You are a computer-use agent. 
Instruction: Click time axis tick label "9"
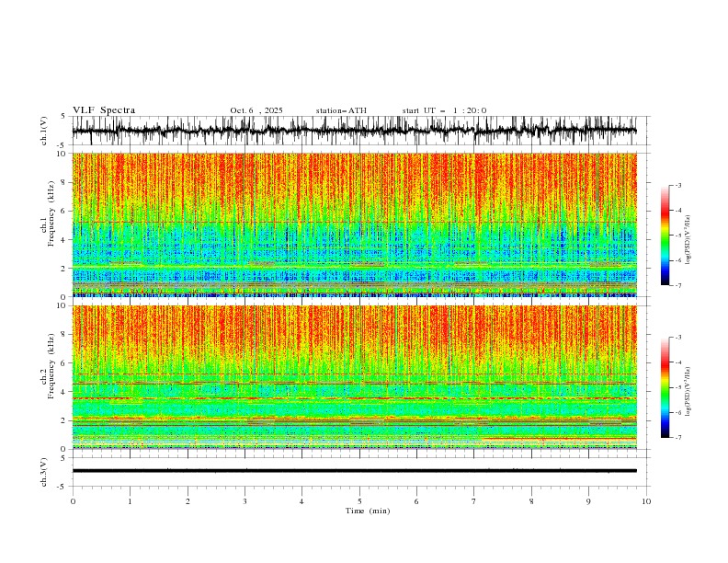pos(588,501)
